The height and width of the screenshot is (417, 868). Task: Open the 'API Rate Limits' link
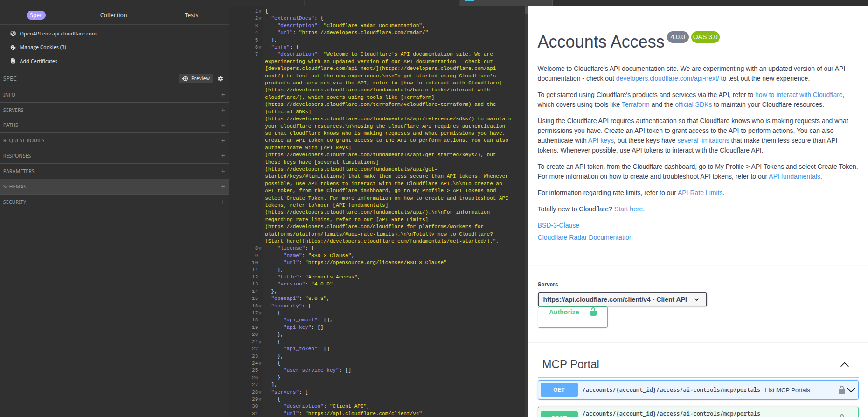coord(700,193)
